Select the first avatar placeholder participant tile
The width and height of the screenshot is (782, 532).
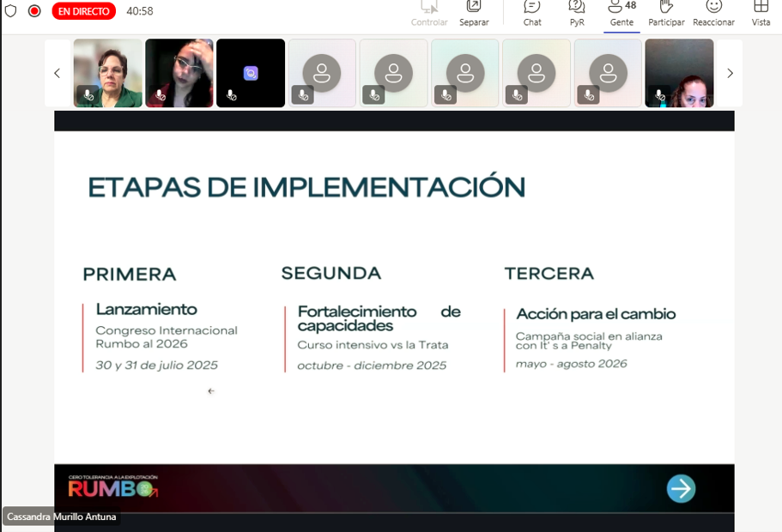coord(322,73)
